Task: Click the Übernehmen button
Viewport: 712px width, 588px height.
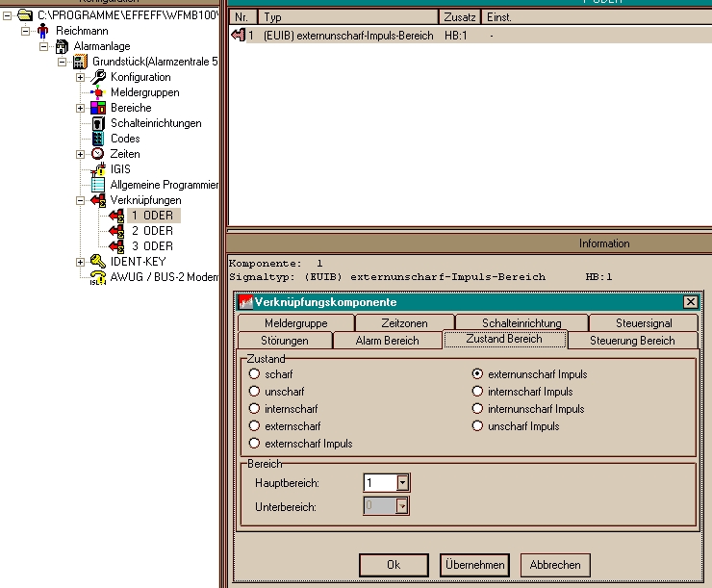Action: tap(474, 565)
